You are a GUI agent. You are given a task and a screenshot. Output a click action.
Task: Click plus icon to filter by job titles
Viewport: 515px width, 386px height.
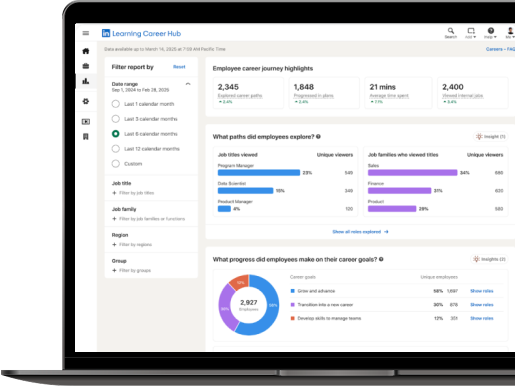114,193
